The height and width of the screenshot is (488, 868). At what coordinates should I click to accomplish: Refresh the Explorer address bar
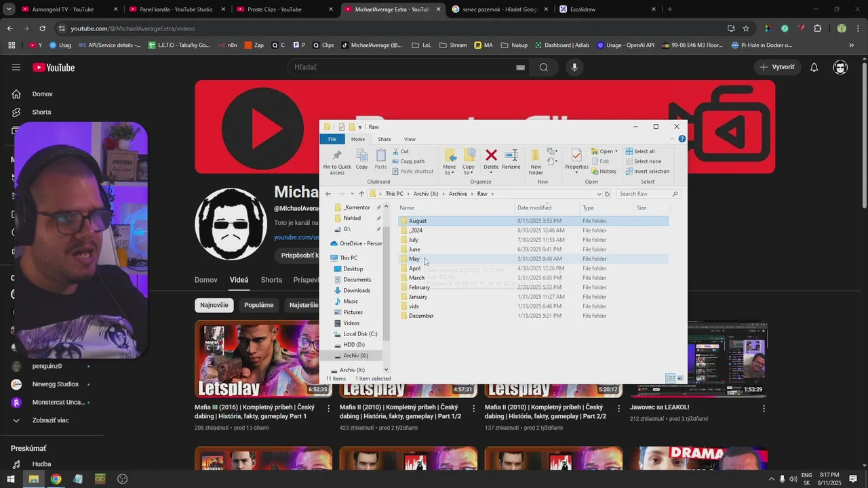[607, 194]
